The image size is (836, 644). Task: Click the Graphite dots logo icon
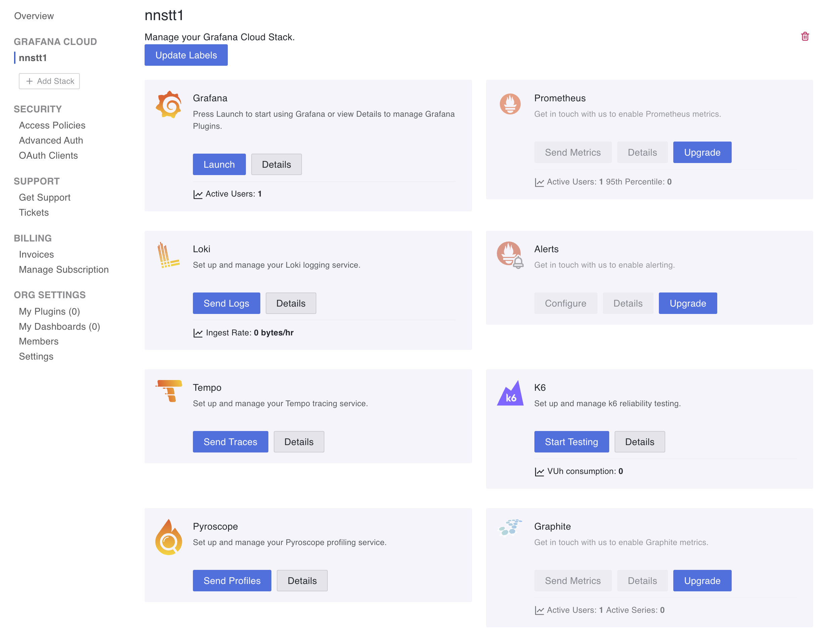click(x=510, y=527)
